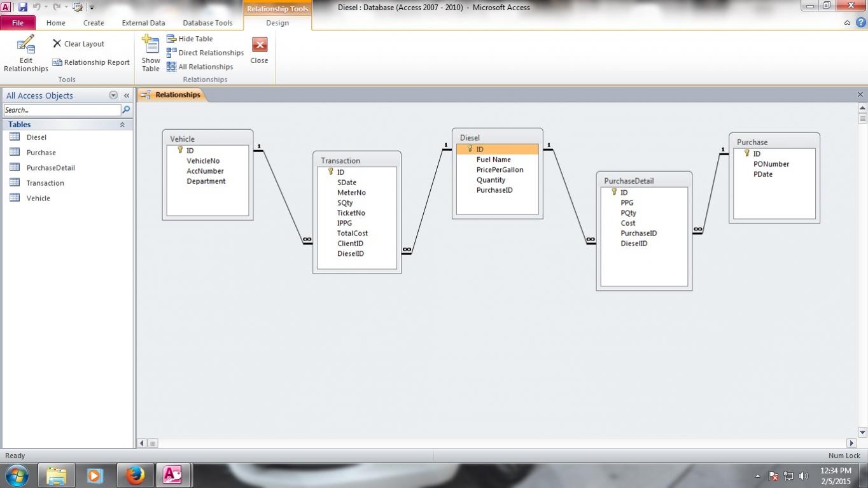Open the Customize Quick Access Toolbar dropdown
Viewport: 868px width, 488px height.
92,8
